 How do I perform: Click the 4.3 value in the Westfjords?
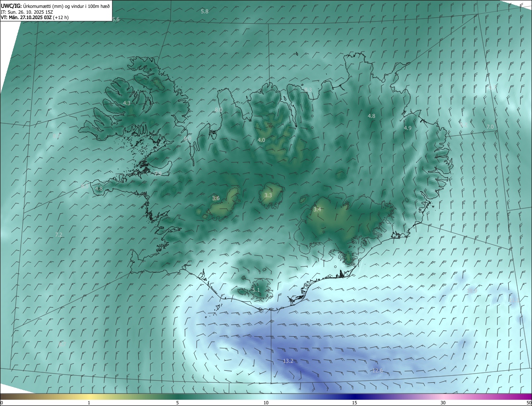click(x=127, y=103)
